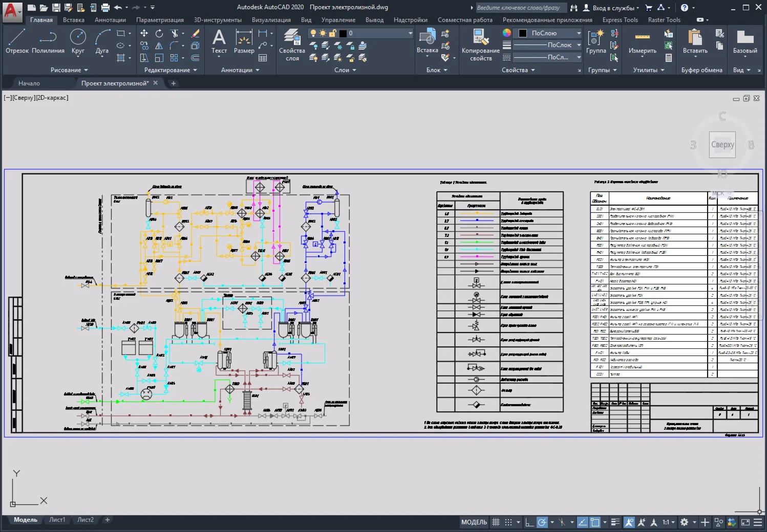Open the quick calculator icon in Утилиты
This screenshot has width=767, height=532.
tap(668, 58)
